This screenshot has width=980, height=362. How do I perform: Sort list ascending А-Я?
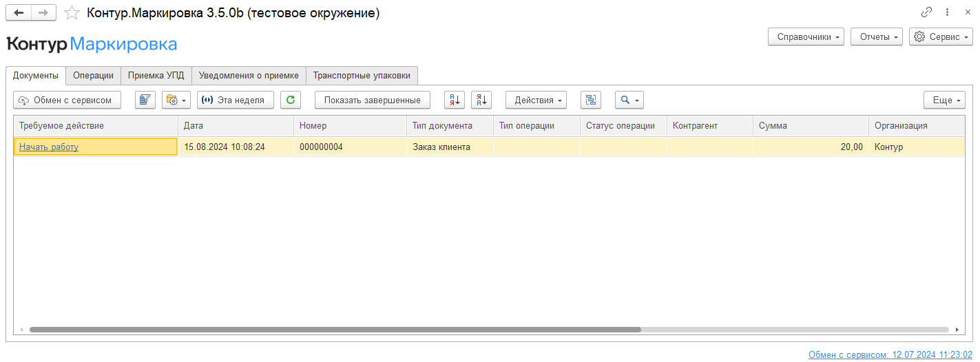point(455,100)
